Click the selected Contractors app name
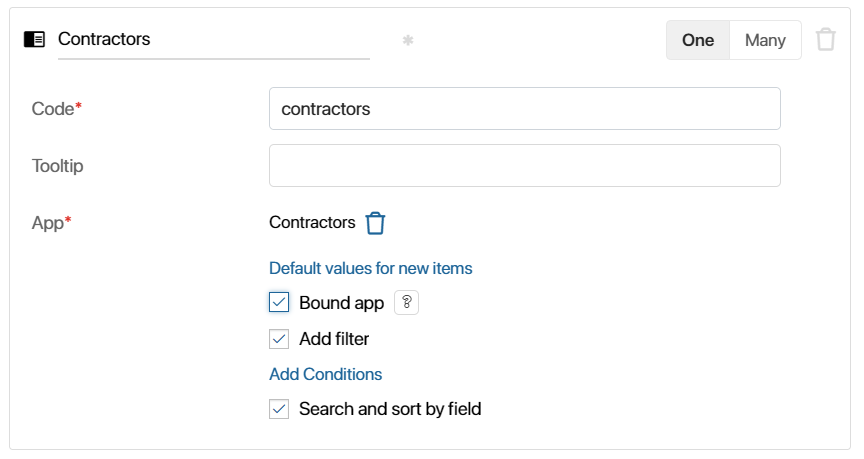 coord(312,222)
